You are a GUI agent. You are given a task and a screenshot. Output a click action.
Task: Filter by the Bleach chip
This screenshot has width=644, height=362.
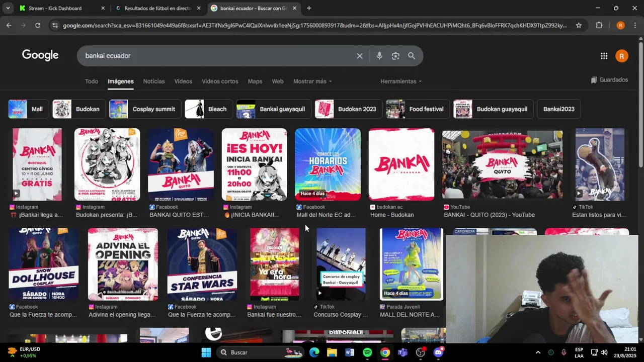tap(208, 109)
